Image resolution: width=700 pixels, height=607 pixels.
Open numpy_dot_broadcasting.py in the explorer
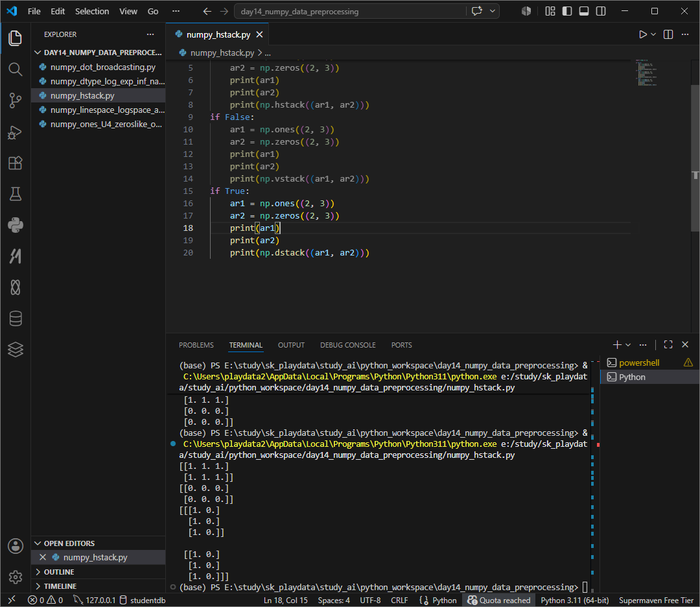[x=99, y=67]
